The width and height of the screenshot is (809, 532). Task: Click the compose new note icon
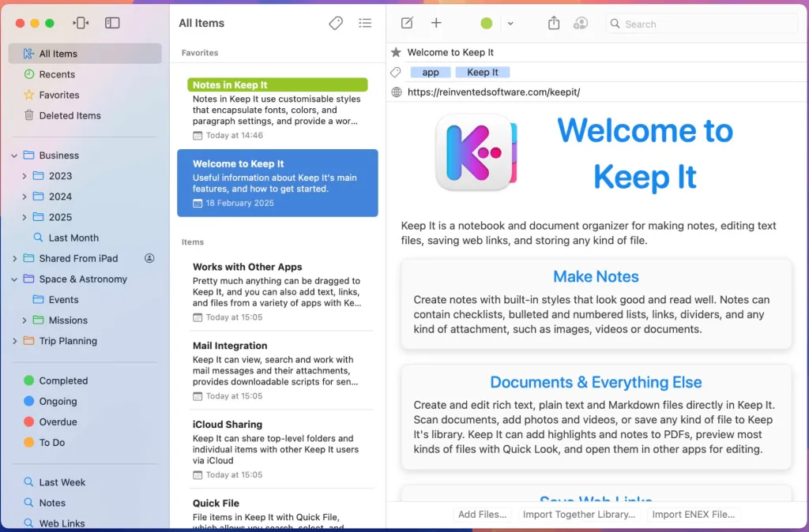[x=407, y=23]
